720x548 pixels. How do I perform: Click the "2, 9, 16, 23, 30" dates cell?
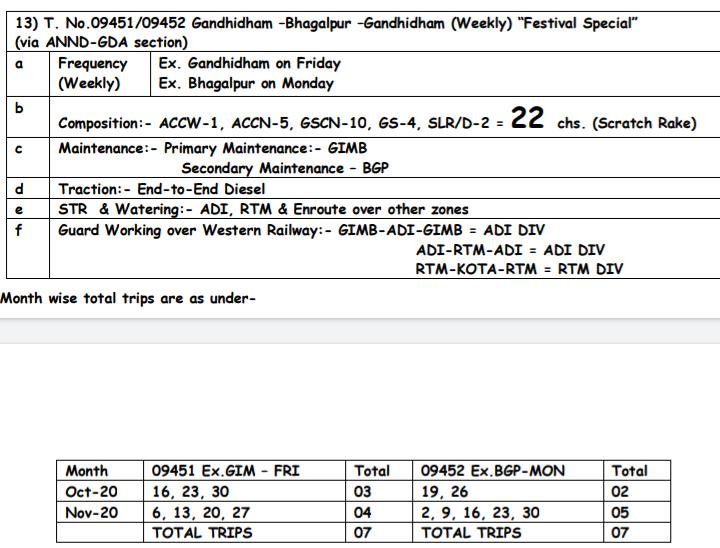pyautogui.click(x=480, y=512)
